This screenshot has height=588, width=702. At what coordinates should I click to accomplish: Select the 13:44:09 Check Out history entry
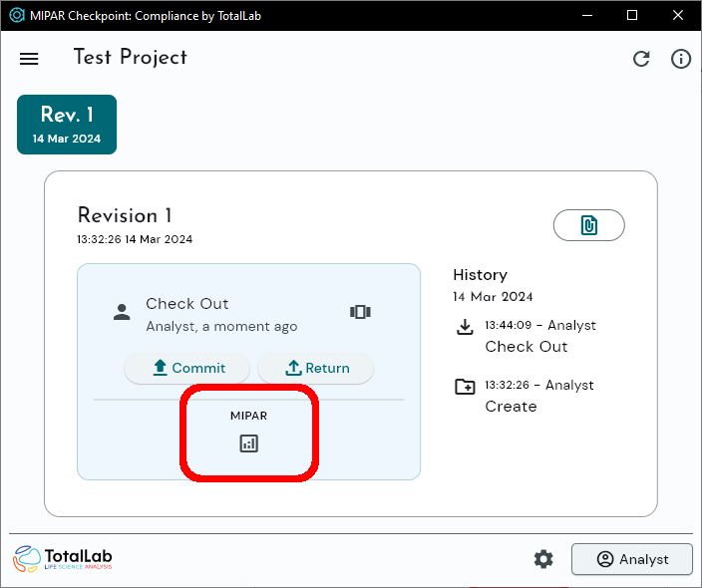click(526, 336)
